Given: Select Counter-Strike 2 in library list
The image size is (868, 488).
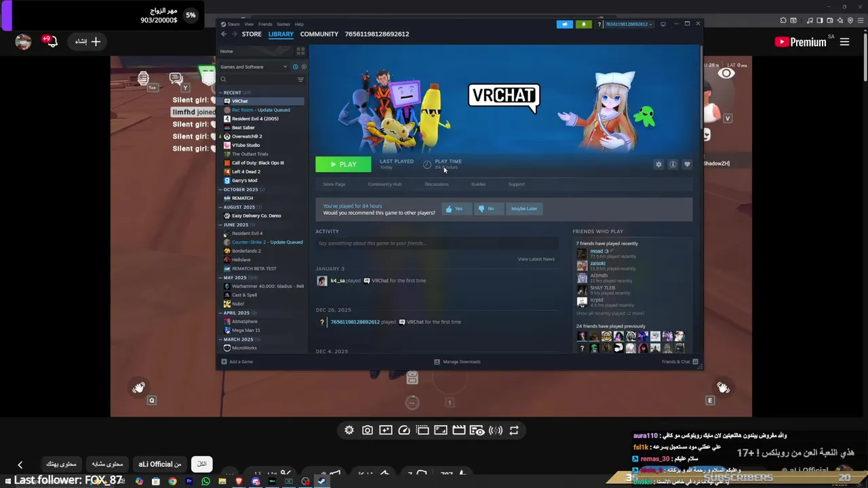Looking at the screenshot, I should [261, 242].
